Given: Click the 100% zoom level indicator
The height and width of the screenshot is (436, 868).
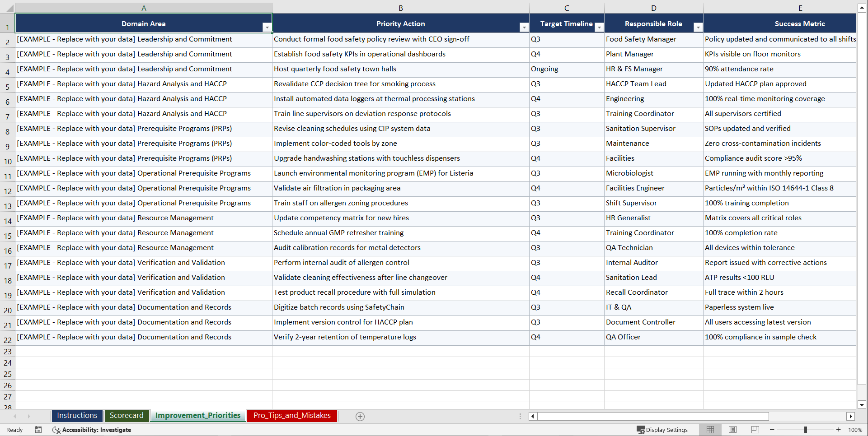Looking at the screenshot, I should coord(855,430).
